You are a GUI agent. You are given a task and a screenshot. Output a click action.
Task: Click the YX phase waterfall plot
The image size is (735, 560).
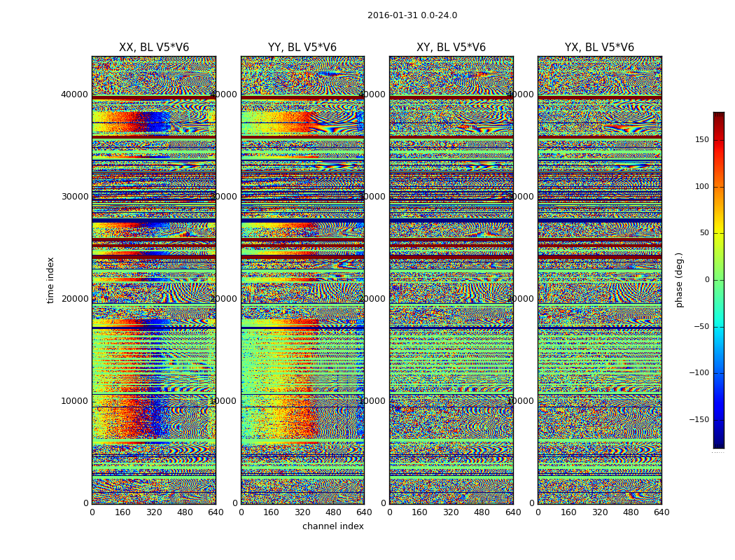599,280
